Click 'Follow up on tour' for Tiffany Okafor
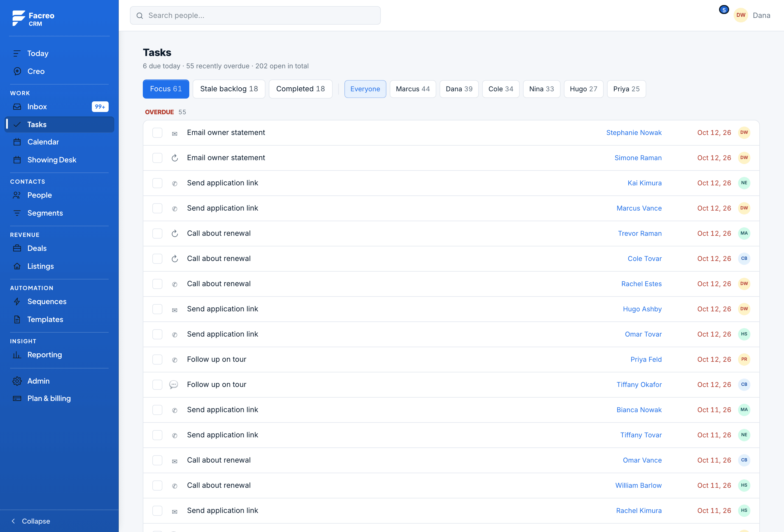 pyautogui.click(x=216, y=384)
